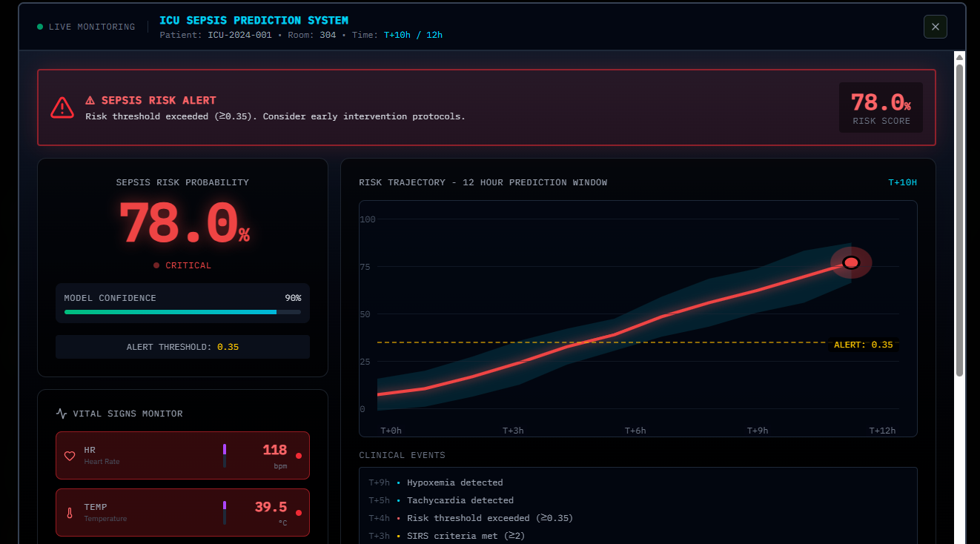The image size is (980, 544).
Task: Click the purple HR level bar
Action: [x=225, y=455]
